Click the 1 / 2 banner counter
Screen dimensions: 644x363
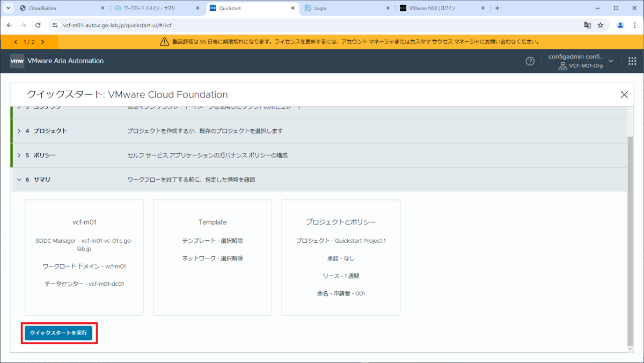tap(29, 42)
